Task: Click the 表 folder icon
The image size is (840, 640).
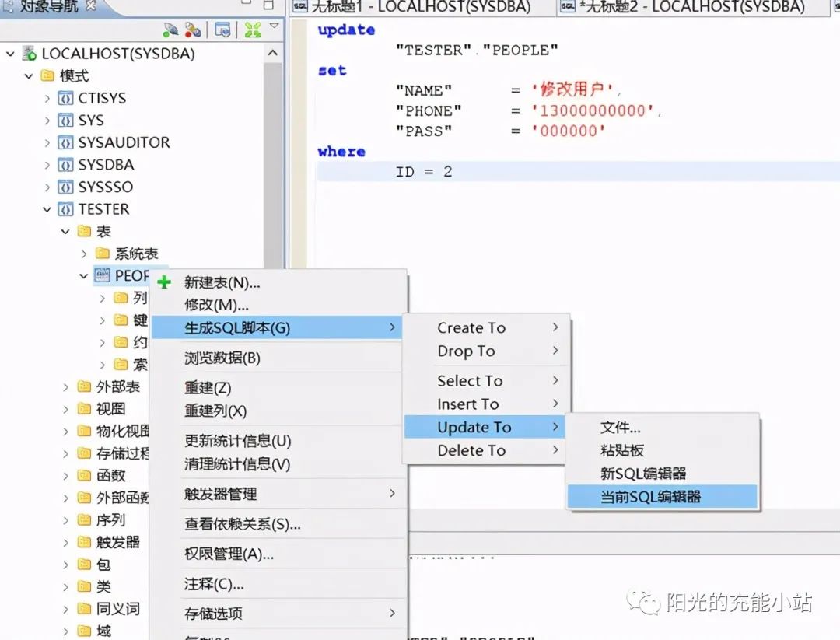Action: pyautogui.click(x=84, y=231)
